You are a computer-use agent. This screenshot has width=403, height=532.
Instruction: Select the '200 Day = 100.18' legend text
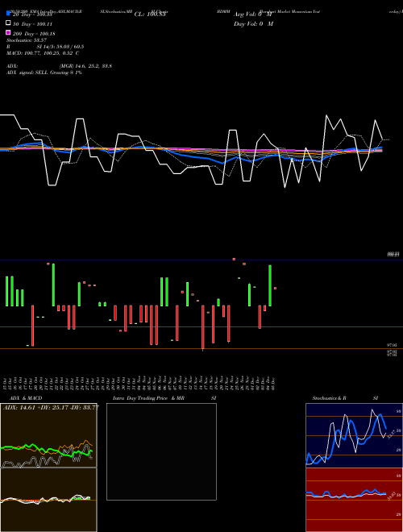click(34, 34)
